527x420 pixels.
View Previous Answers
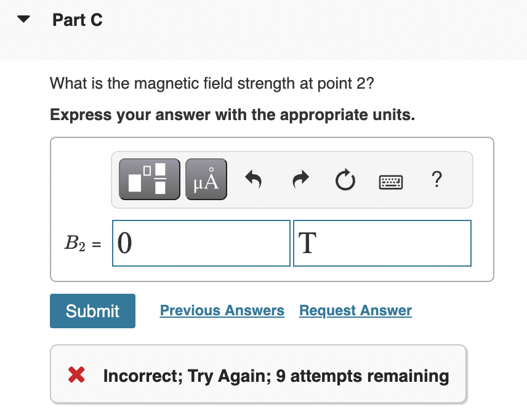pos(222,310)
